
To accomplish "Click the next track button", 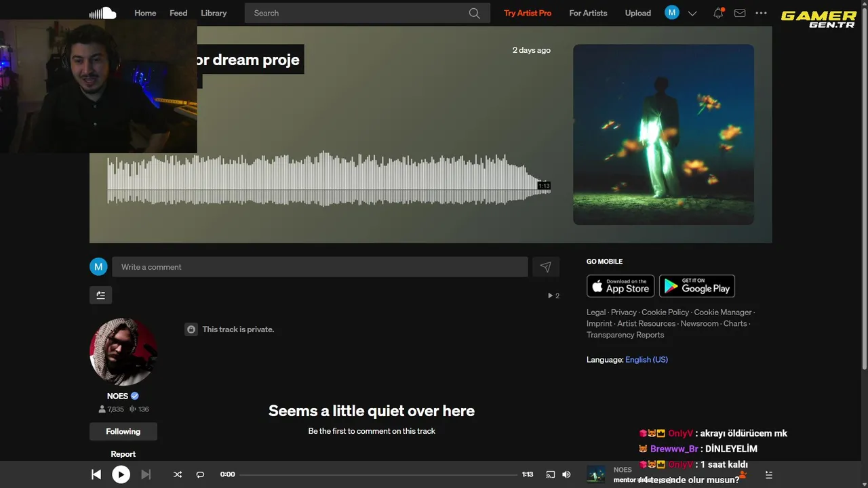I will pyautogui.click(x=146, y=474).
